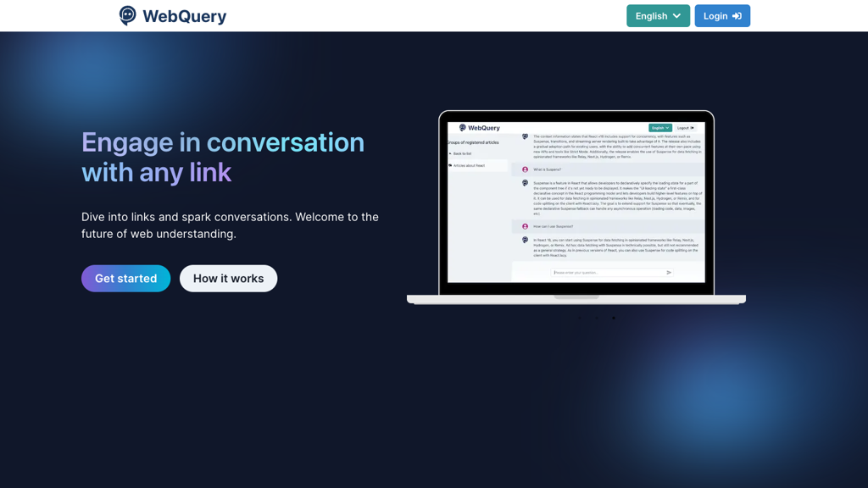868x488 pixels.
Task: Select the first carousel dot below laptop
Action: click(x=580, y=319)
